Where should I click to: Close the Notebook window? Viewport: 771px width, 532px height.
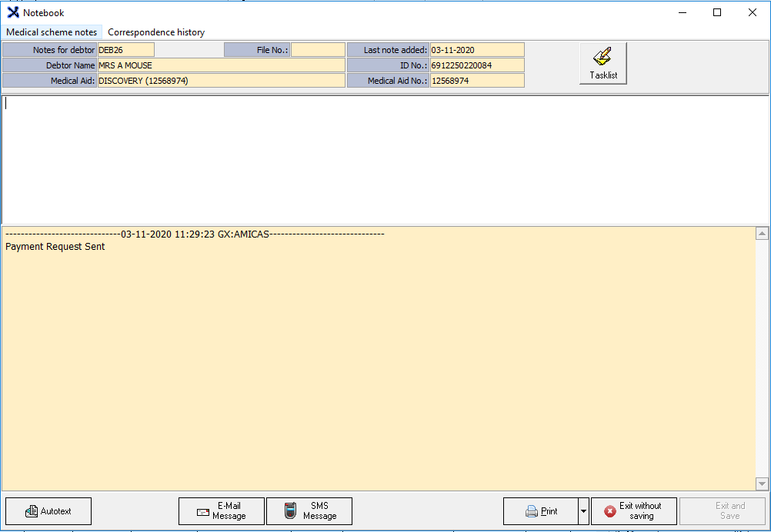click(x=753, y=13)
